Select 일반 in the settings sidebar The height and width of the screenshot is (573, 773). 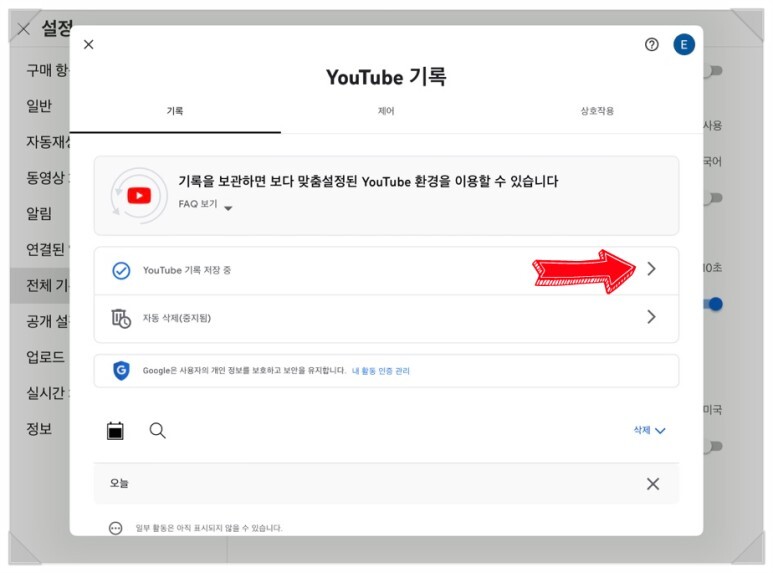coord(39,106)
